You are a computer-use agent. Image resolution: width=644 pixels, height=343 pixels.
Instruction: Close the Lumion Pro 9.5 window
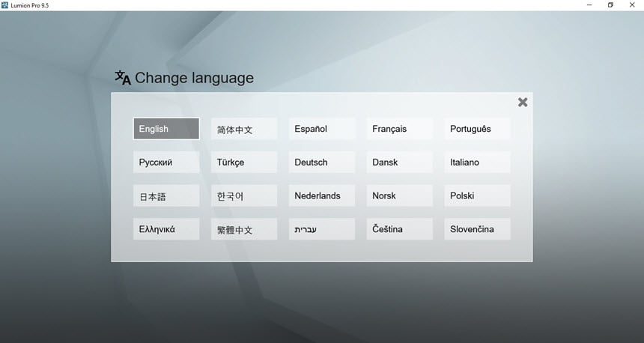click(632, 5)
